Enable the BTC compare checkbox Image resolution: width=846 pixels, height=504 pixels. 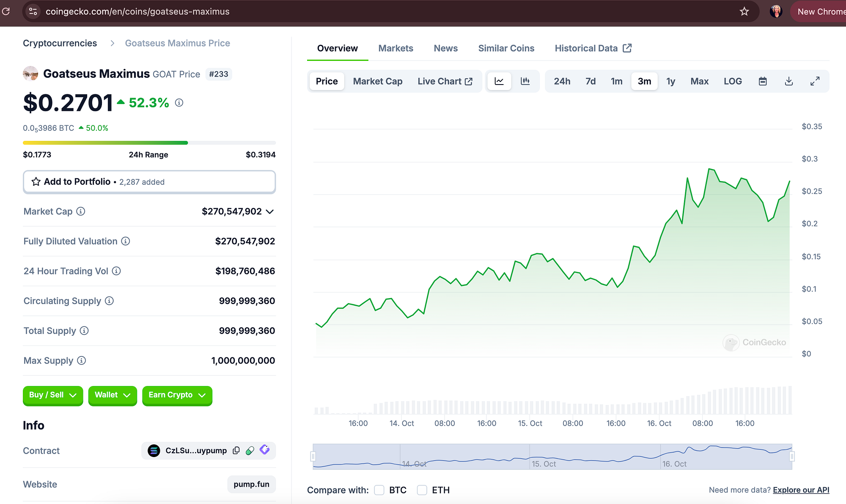pos(379,490)
